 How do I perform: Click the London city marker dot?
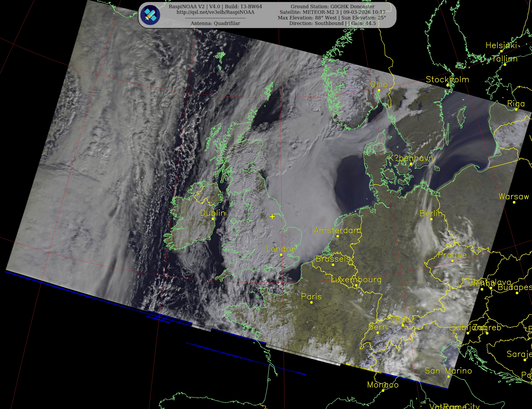coord(281,255)
